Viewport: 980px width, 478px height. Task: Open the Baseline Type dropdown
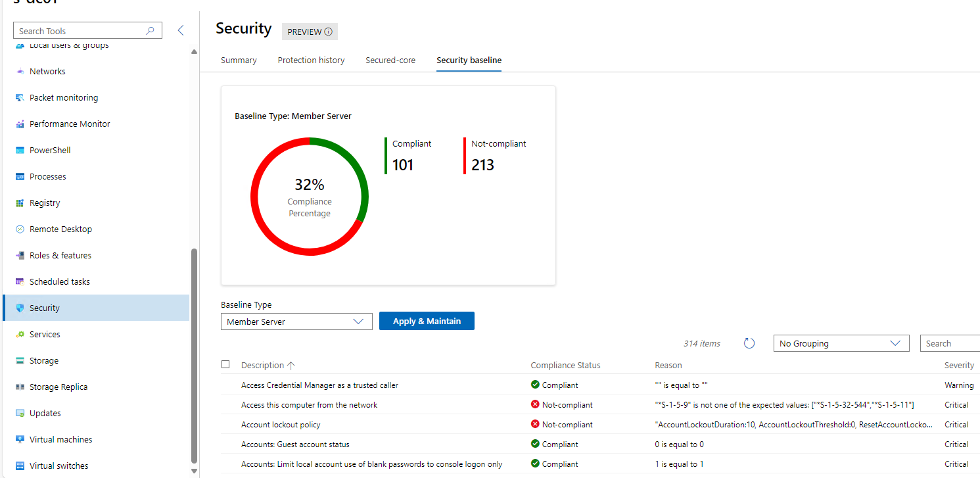point(296,322)
